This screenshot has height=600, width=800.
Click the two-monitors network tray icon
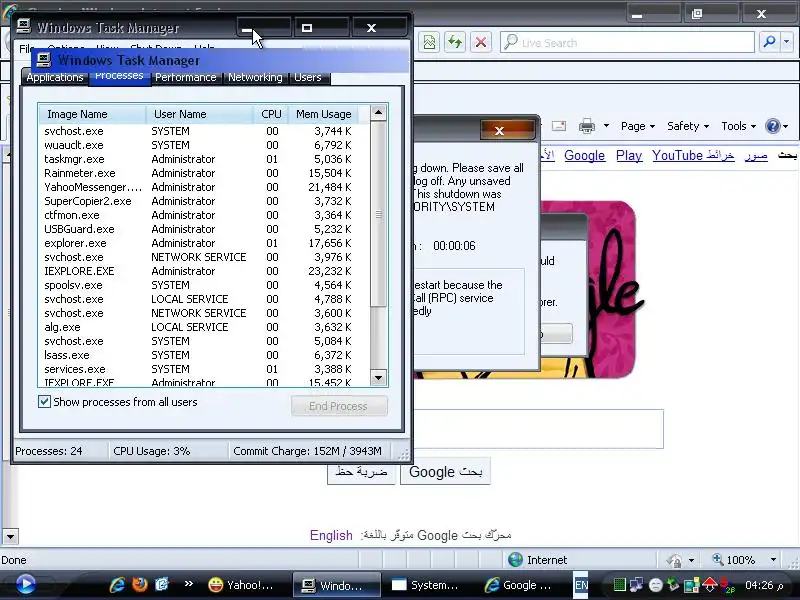tap(637, 585)
